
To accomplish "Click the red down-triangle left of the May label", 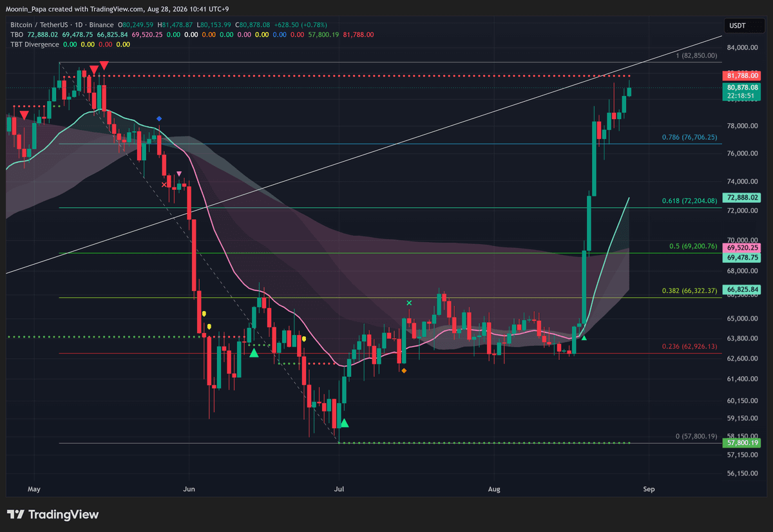I will point(24,115).
